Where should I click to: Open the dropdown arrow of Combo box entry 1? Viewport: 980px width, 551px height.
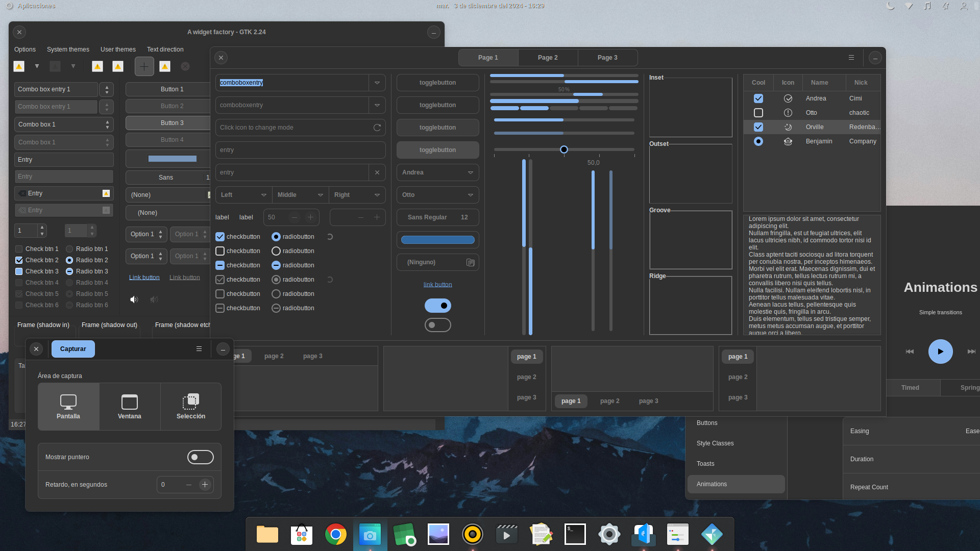(x=107, y=89)
